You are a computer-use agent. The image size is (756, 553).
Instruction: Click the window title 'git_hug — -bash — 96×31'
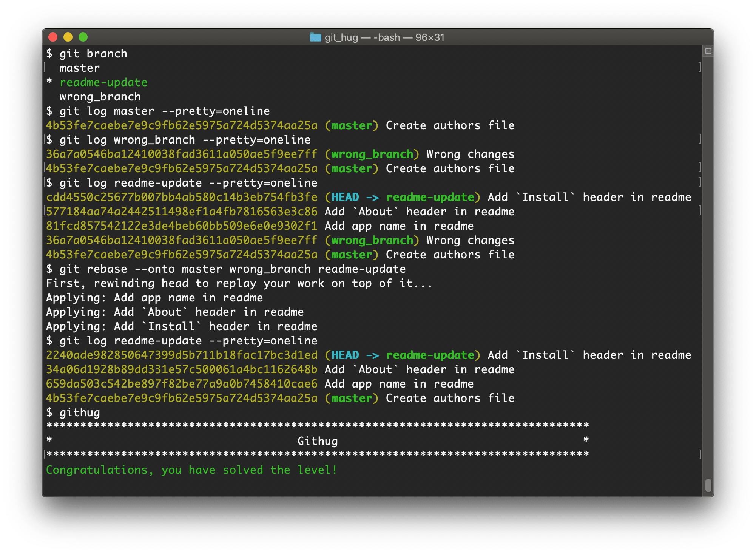[384, 37]
